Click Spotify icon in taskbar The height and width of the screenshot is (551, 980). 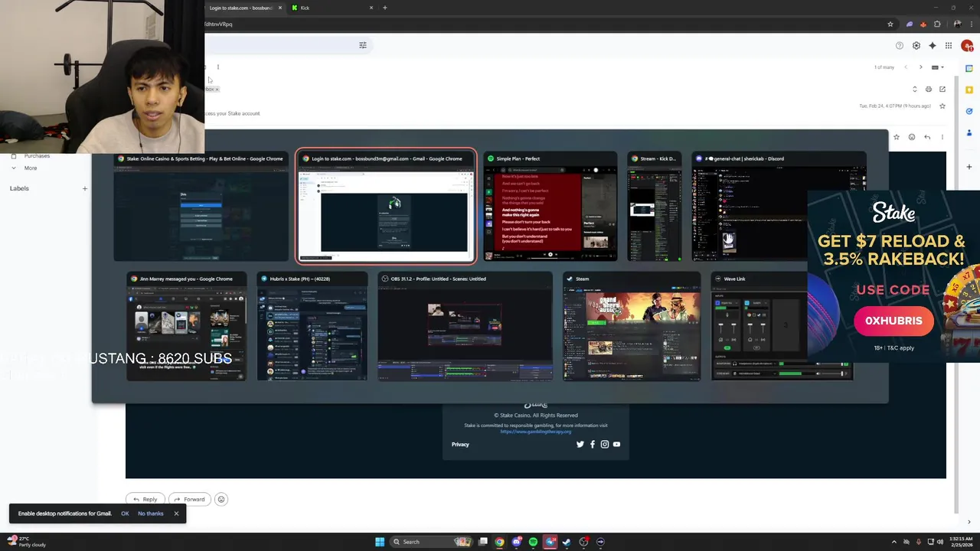[534, 542]
